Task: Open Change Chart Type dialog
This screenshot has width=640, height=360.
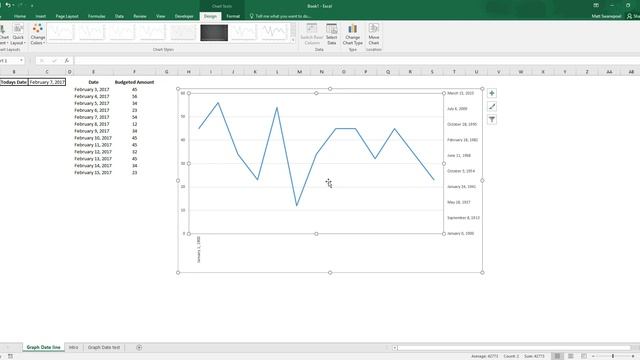Action: click(353, 34)
